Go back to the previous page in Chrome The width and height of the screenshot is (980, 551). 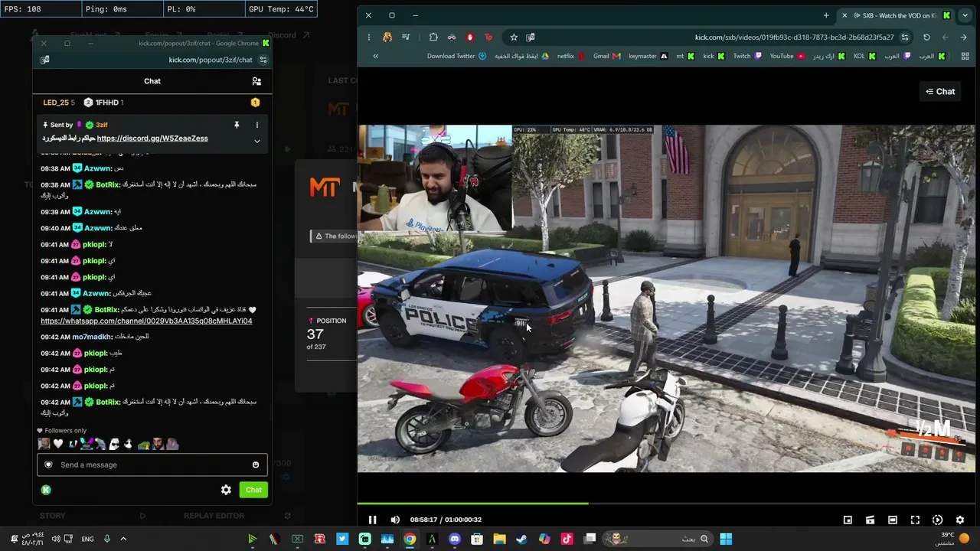point(963,37)
